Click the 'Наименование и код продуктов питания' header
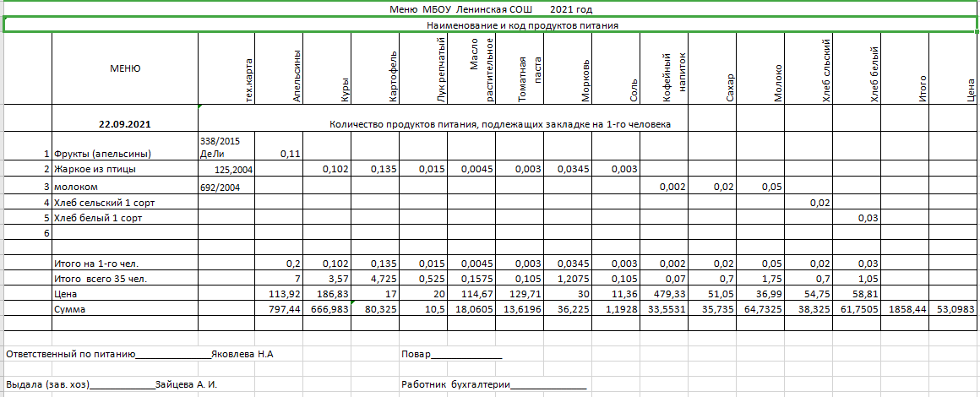 [490, 25]
